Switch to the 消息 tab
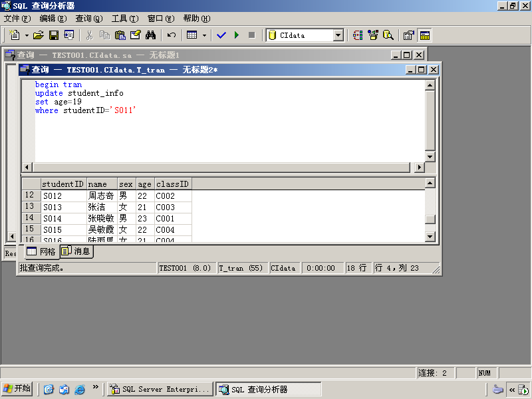The image size is (532, 399). pos(77,251)
